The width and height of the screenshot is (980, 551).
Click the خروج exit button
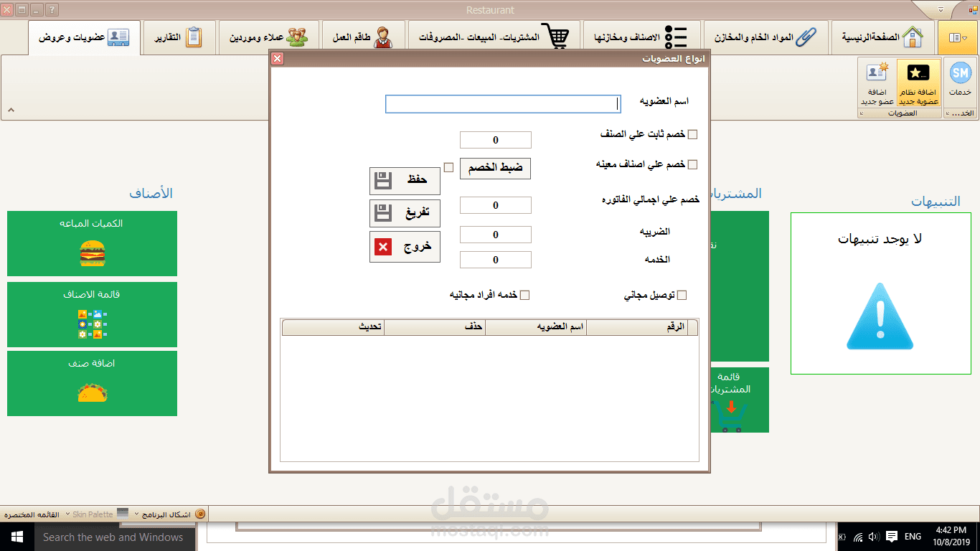(x=405, y=247)
